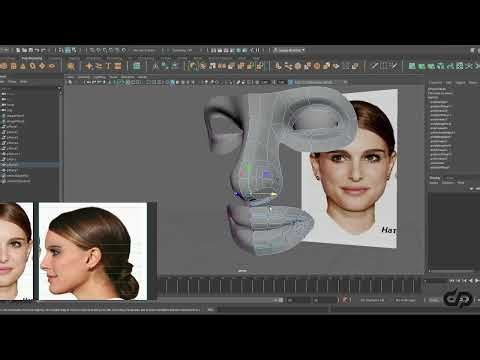The width and height of the screenshot is (480, 360).
Task: Click the side profile reference photo
Action: [93, 251]
